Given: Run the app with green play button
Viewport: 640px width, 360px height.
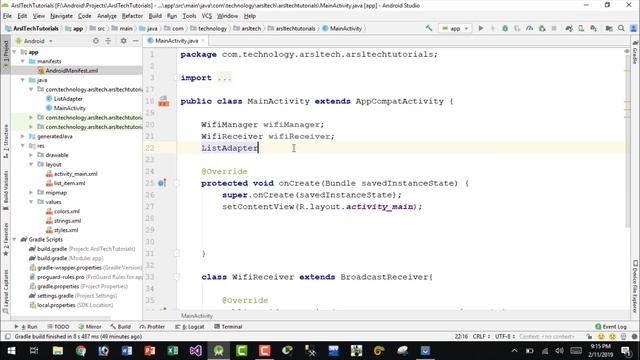Looking at the screenshot, I should point(481,28).
